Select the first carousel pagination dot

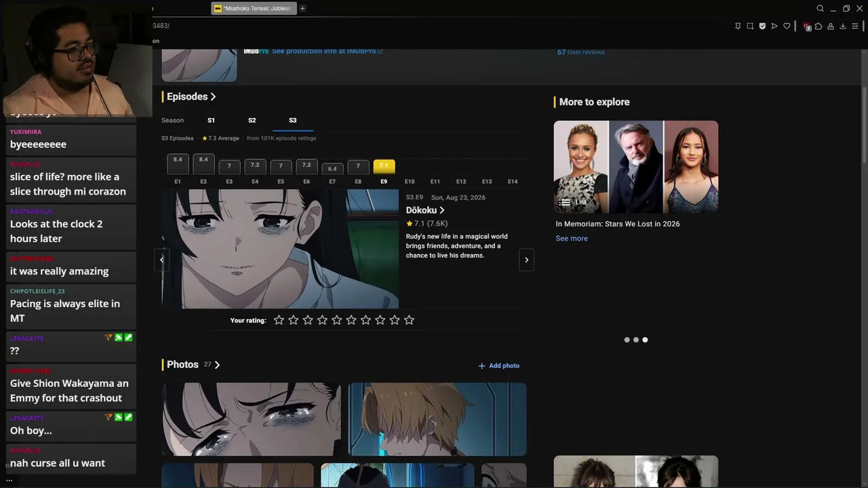pos(627,340)
